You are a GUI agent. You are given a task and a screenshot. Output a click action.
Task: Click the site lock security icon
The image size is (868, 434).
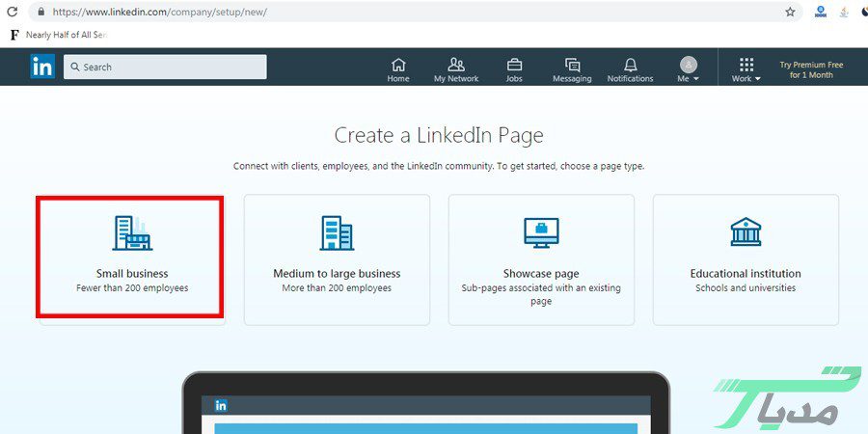[40, 12]
